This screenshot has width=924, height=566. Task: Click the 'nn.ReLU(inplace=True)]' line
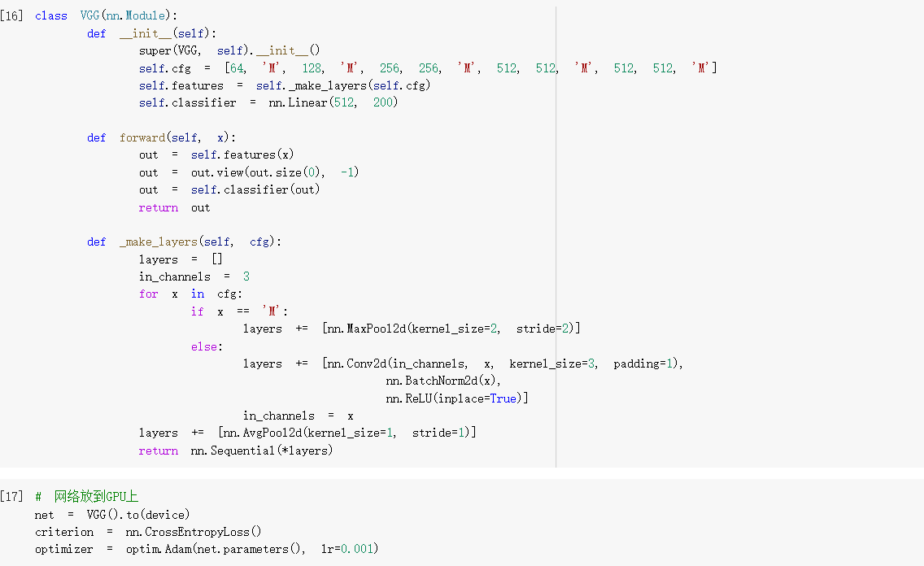456,398
